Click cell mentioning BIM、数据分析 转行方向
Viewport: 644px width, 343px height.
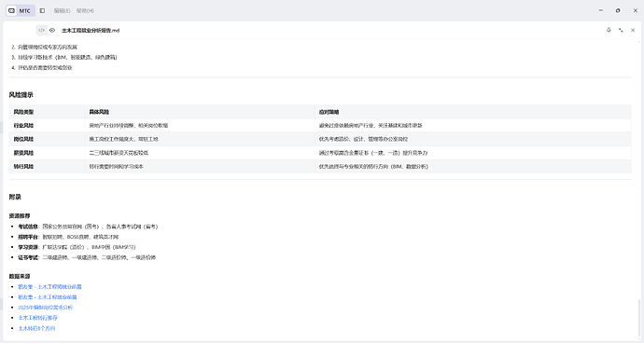(472, 167)
